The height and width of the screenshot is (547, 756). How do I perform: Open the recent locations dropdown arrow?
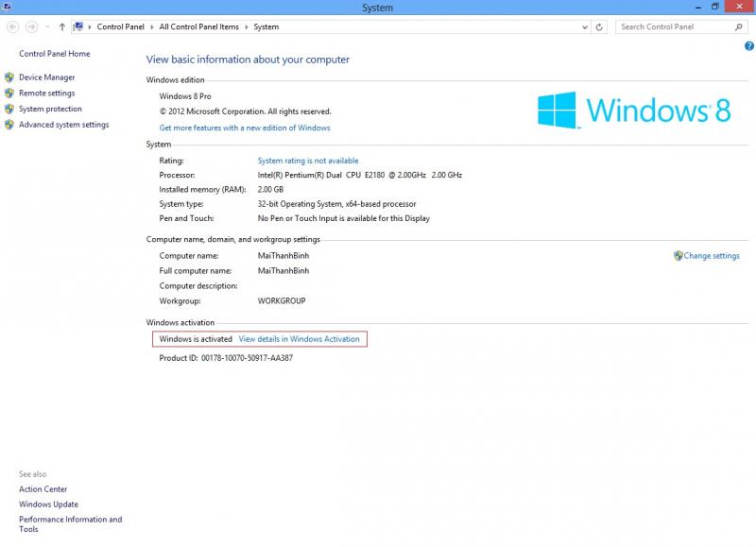point(47,27)
